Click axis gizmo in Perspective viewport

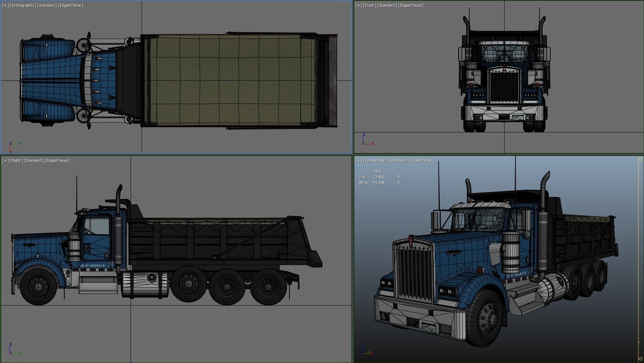click(x=367, y=349)
